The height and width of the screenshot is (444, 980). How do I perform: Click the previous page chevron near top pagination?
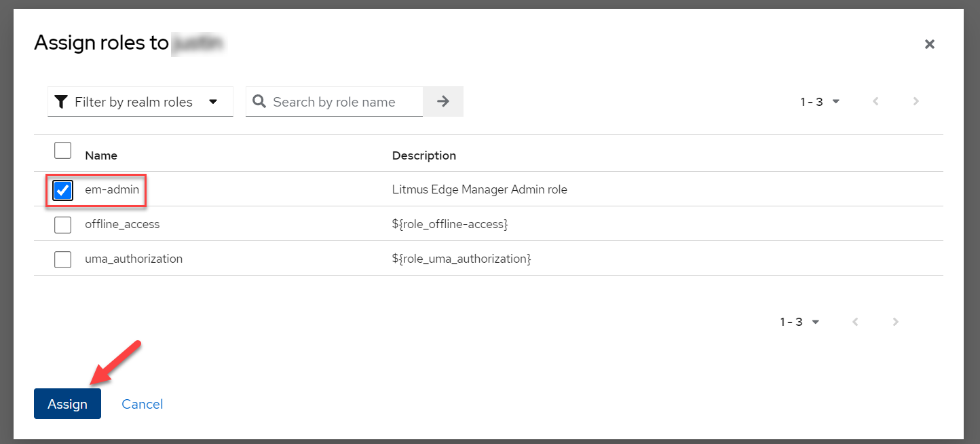[x=875, y=101]
